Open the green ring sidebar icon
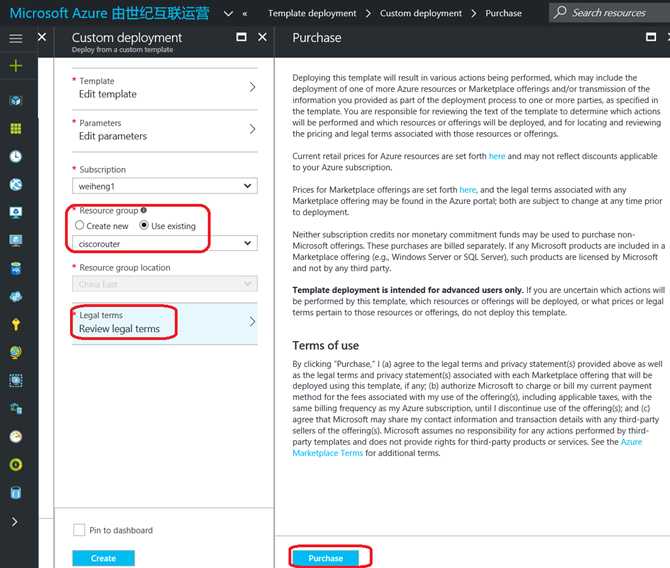This screenshot has height=568, width=670. point(16,465)
